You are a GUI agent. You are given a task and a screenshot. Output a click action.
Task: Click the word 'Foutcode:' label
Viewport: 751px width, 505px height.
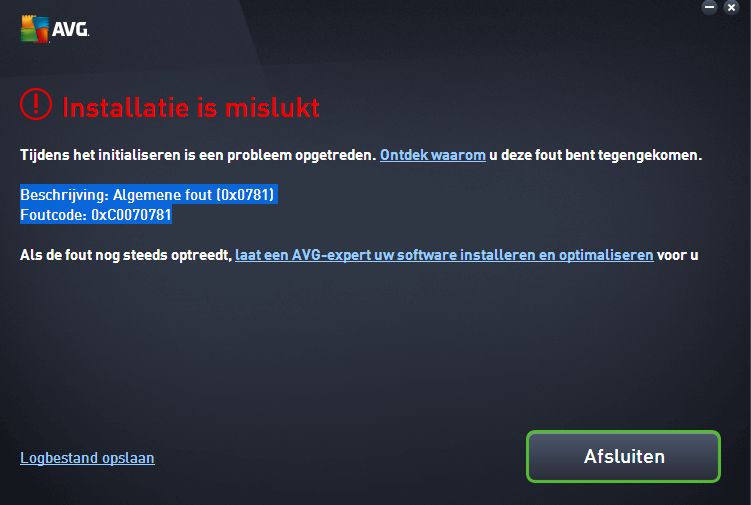click(54, 215)
